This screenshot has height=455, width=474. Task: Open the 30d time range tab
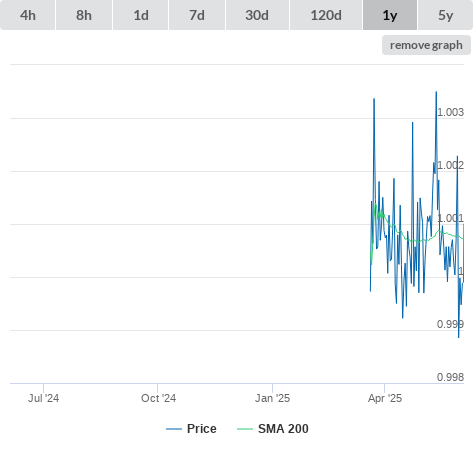point(257,15)
